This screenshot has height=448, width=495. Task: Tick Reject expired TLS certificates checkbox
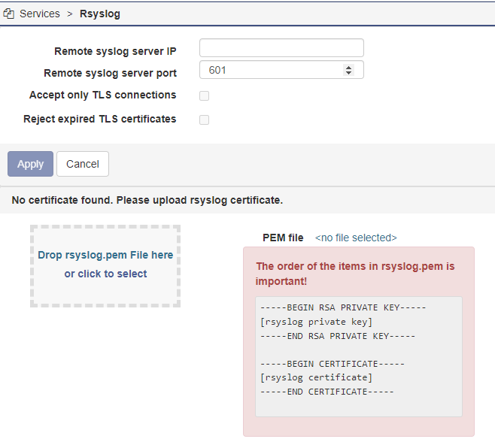point(204,120)
